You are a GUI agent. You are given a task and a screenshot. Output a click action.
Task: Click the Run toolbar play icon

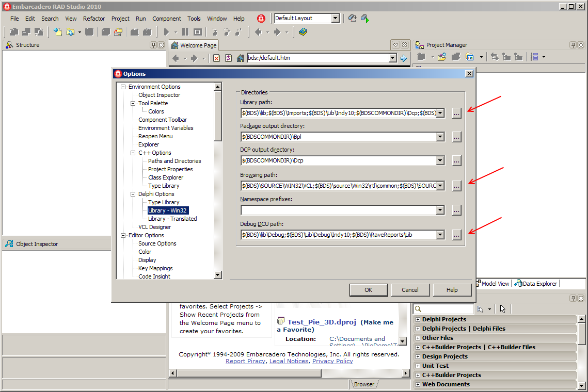167,32
